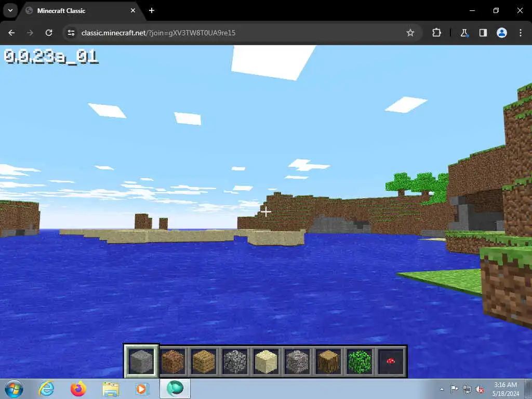
Task: Select the cobblestone block in hotbar
Action: [x=235, y=362]
